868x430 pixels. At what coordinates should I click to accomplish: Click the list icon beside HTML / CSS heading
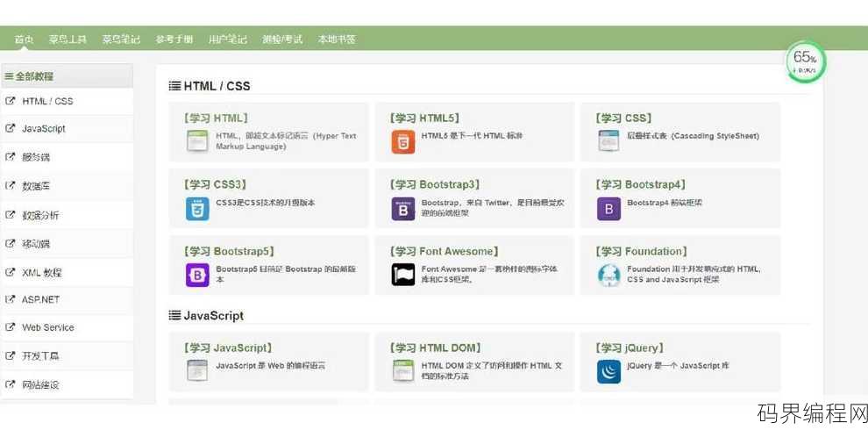click(174, 86)
